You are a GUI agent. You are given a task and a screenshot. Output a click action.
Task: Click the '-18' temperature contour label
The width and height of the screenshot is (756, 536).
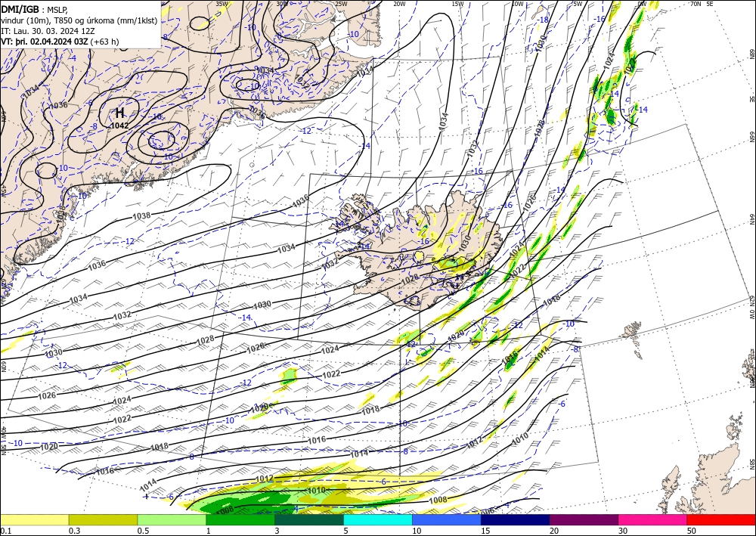point(544,20)
